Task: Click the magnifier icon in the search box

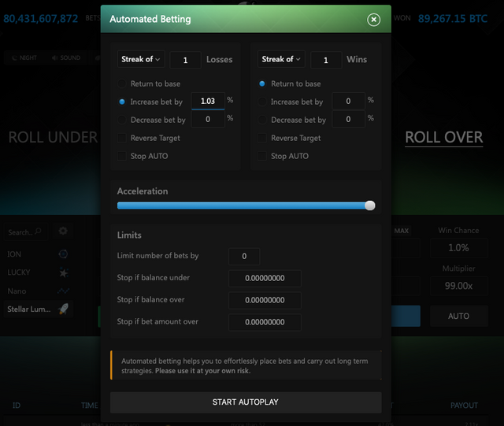Action: click(x=38, y=232)
